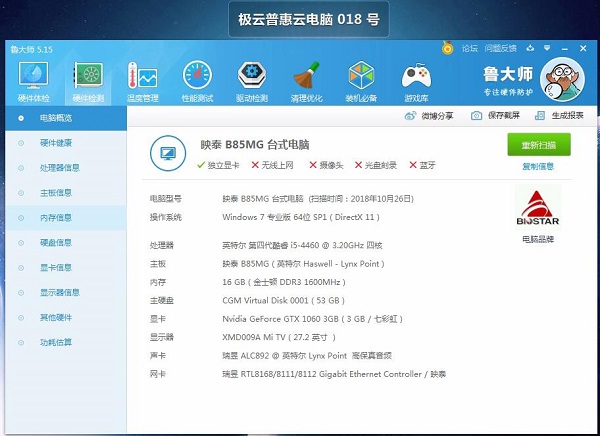Open the title bar dropdown menu icon
Image resolution: width=600 pixels, height=436 pixels.
[x=547, y=48]
